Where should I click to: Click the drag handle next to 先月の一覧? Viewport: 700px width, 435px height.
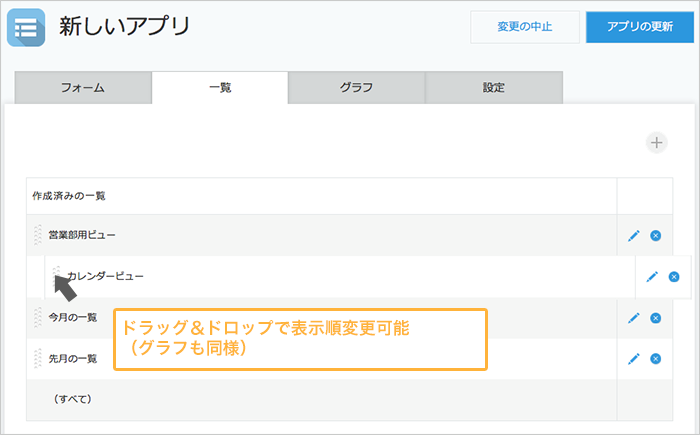(38, 358)
